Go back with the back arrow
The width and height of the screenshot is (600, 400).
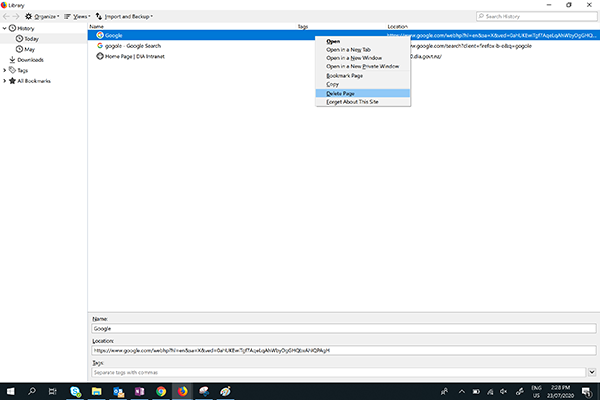[x=6, y=16]
